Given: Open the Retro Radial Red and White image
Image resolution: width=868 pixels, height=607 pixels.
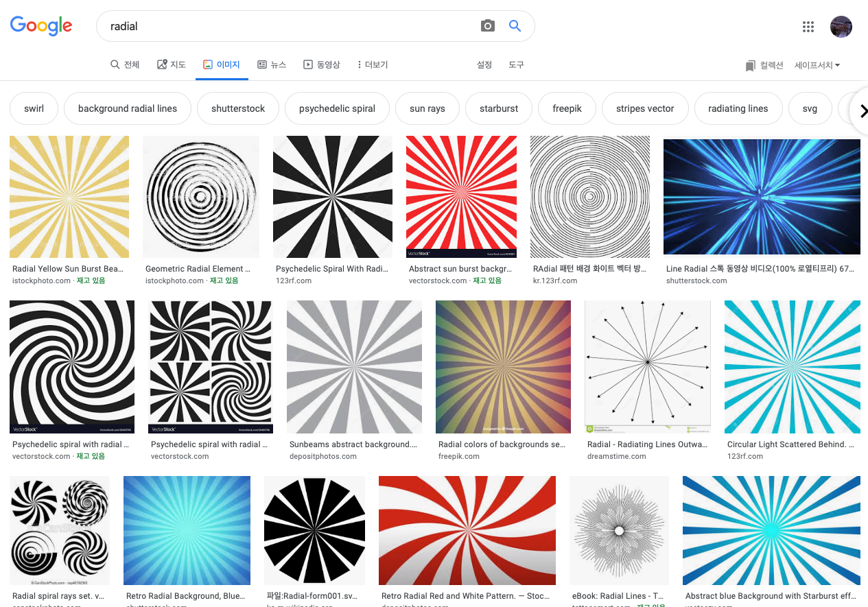Looking at the screenshot, I should (x=467, y=531).
